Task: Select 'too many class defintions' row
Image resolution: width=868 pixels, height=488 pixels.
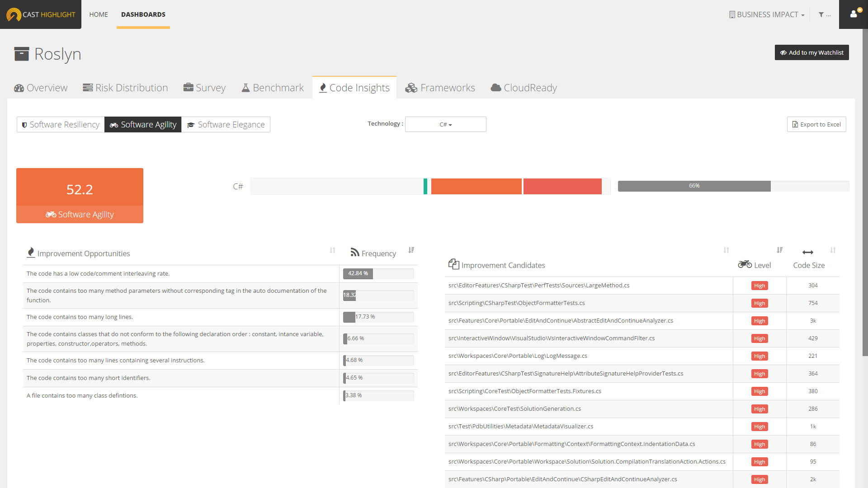Action: [x=220, y=396]
